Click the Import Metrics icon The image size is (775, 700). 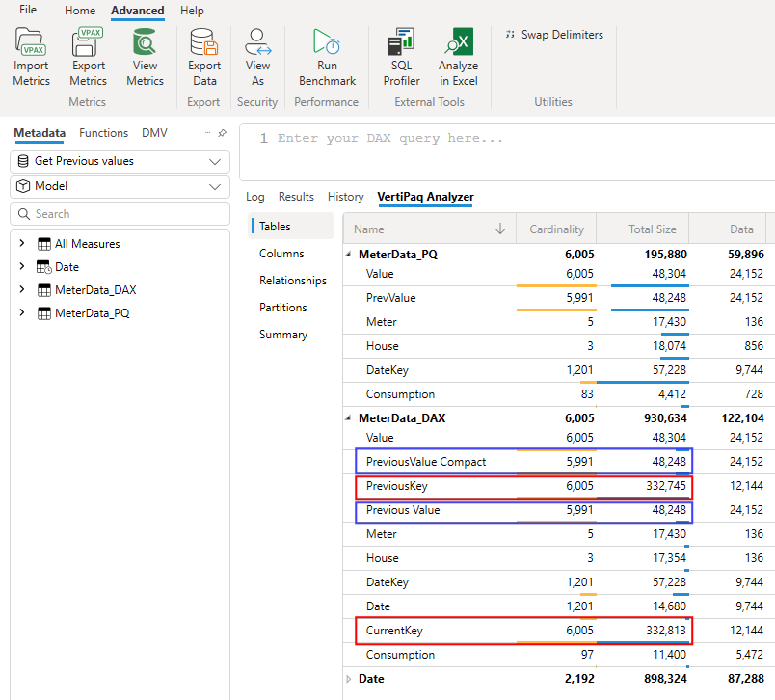(31, 41)
